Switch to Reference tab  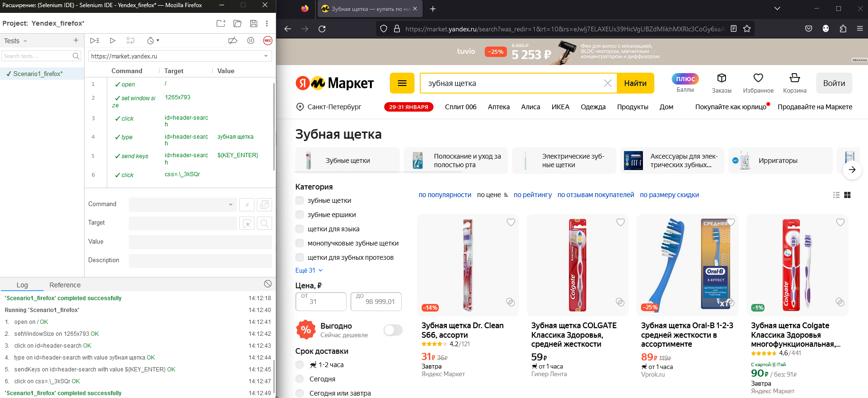point(65,285)
